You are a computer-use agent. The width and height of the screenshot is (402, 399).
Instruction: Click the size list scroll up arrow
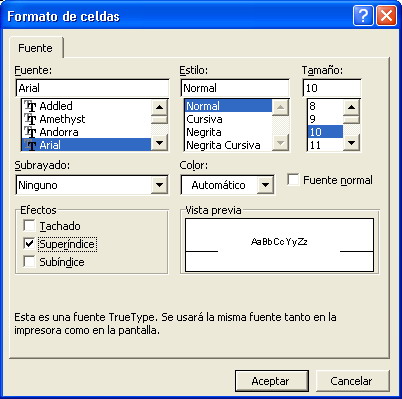351,107
